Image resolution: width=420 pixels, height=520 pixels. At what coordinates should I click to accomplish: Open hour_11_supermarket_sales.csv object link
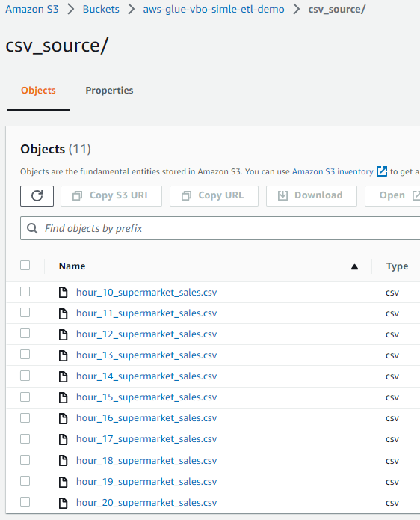[146, 313]
